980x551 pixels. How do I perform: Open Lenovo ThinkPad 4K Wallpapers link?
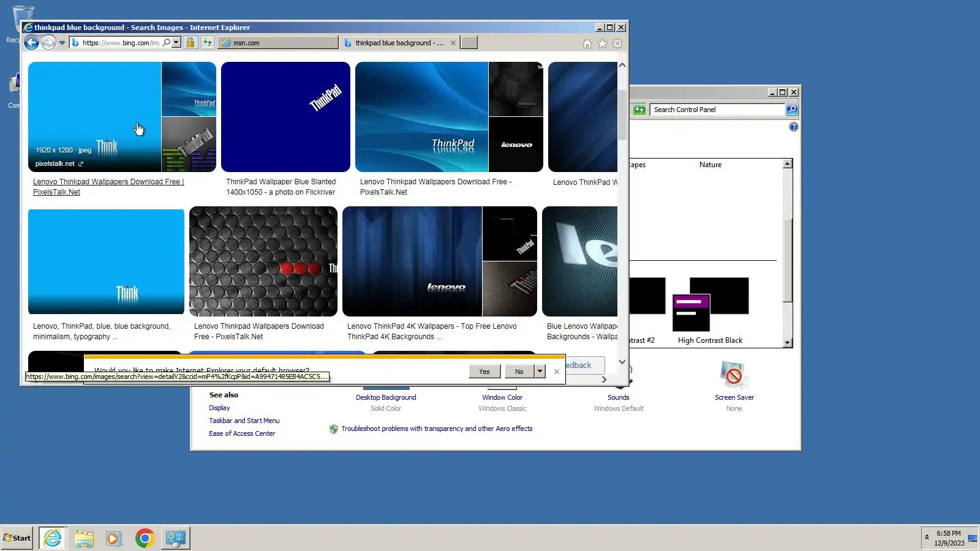coord(432,331)
